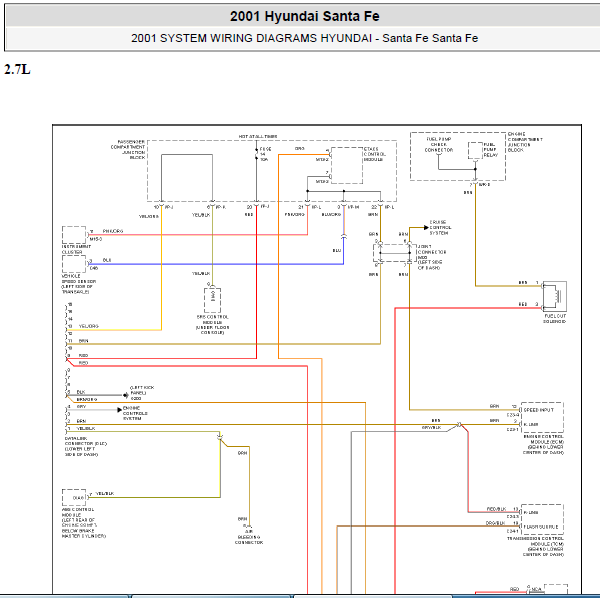Click the ETACS Control Module box

pos(347,165)
